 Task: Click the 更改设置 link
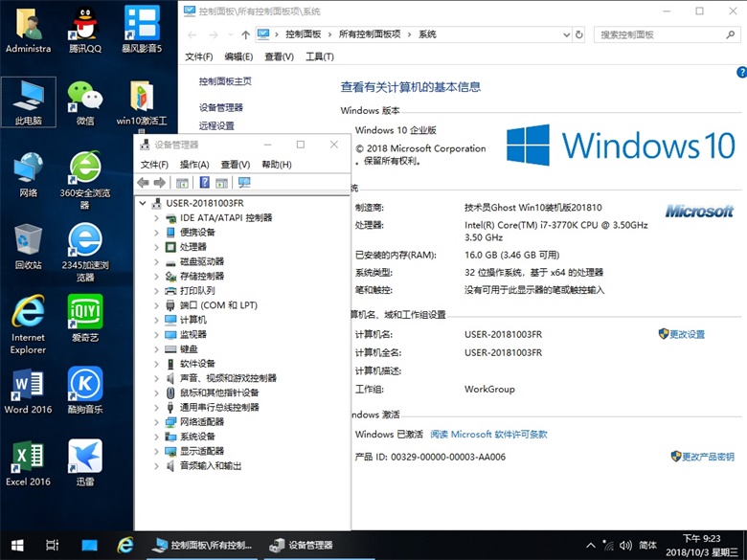tap(687, 334)
